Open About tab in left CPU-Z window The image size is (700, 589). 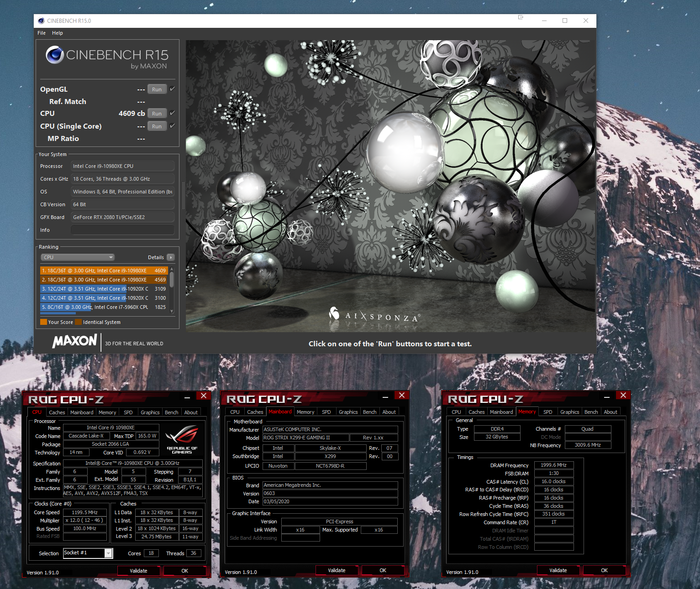click(191, 412)
